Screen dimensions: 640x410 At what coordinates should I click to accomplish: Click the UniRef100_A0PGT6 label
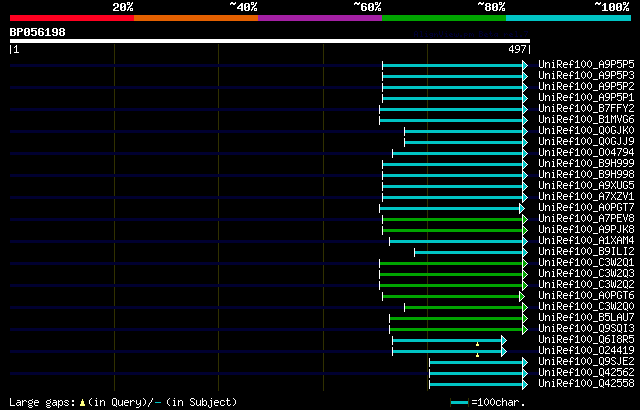[586, 296]
